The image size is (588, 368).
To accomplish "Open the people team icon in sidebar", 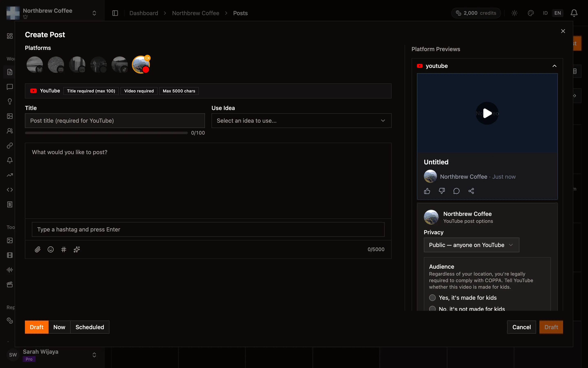I will [x=10, y=131].
